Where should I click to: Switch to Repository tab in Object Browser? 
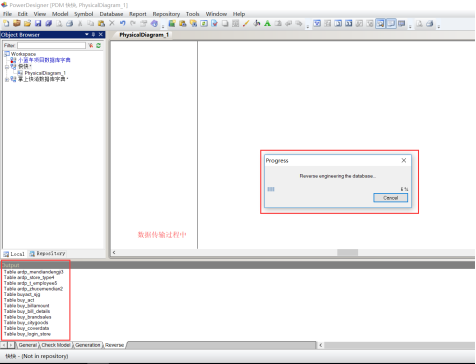[47, 254]
